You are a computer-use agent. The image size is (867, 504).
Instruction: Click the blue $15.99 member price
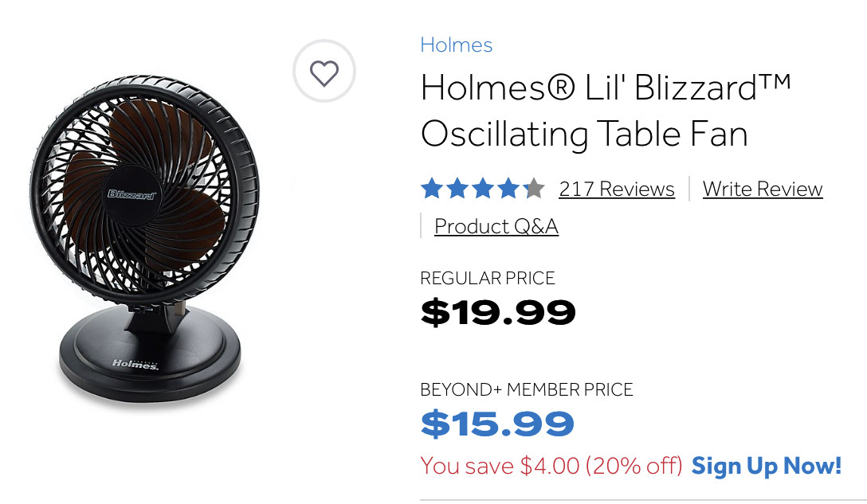[x=497, y=424]
